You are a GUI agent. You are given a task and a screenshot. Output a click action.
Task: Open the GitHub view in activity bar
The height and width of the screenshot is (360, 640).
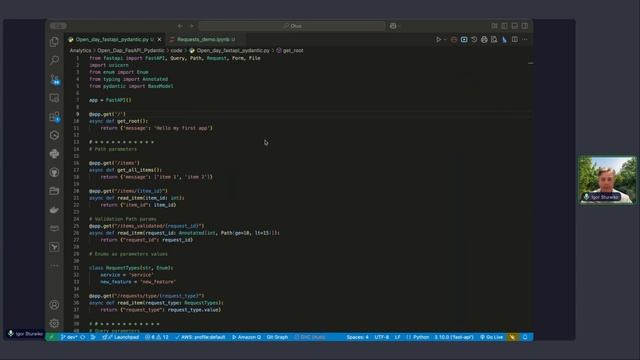click(54, 172)
